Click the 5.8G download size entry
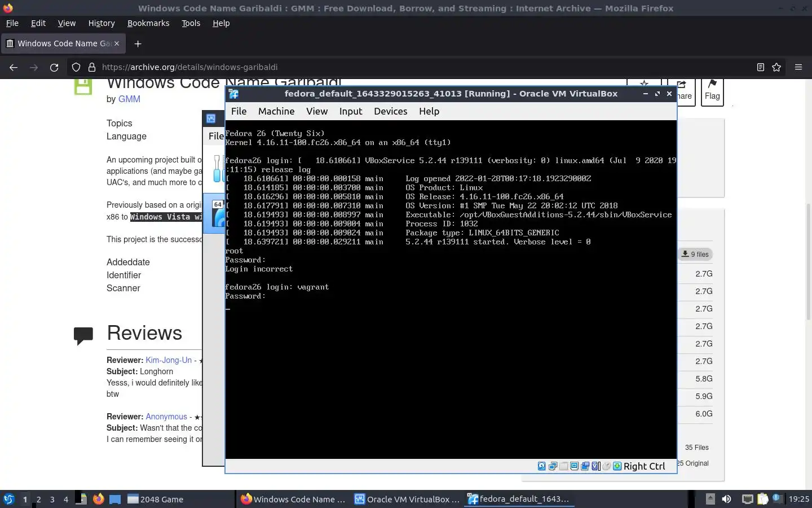This screenshot has width=812, height=508. [x=704, y=379]
